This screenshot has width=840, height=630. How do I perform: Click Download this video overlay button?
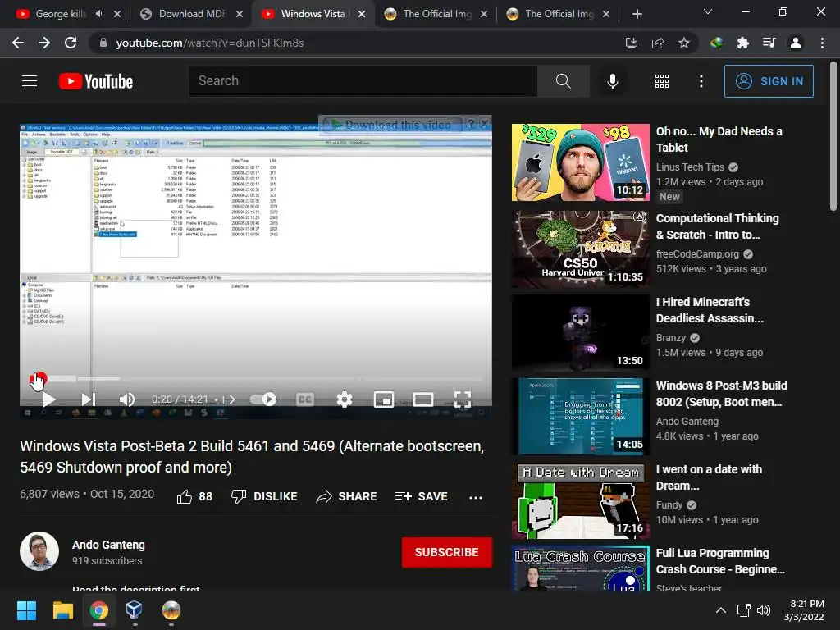(x=390, y=125)
